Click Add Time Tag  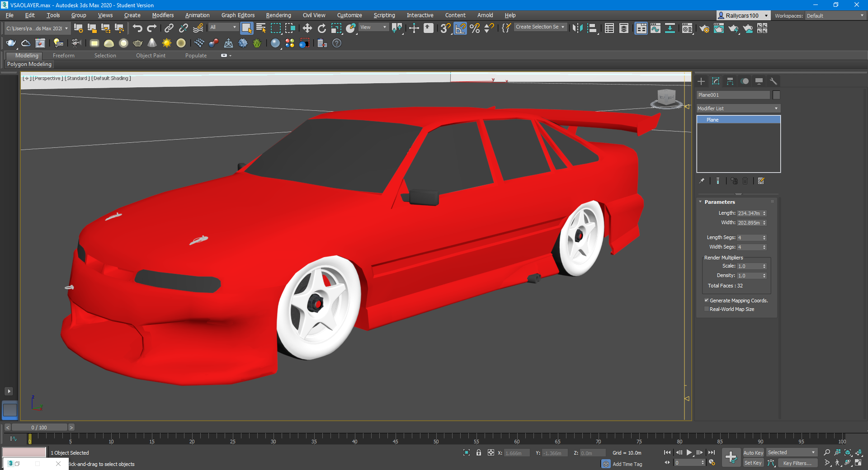coord(627,464)
